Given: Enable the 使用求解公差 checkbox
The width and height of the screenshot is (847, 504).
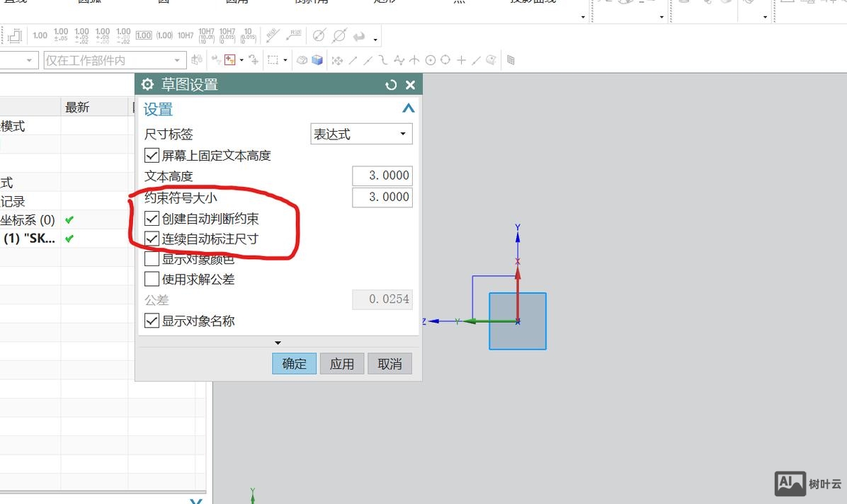Looking at the screenshot, I should pos(151,278).
